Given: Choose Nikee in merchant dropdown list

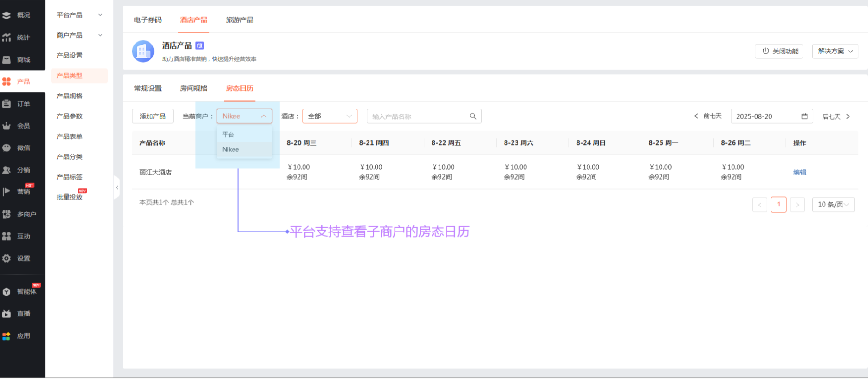Looking at the screenshot, I should [244, 149].
